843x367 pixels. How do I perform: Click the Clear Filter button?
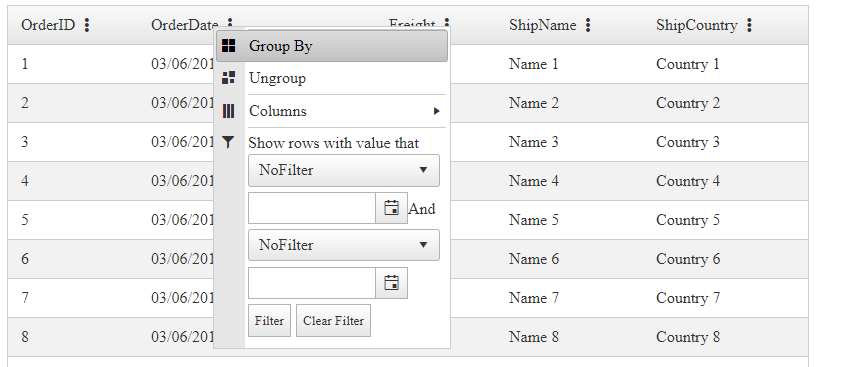[333, 321]
